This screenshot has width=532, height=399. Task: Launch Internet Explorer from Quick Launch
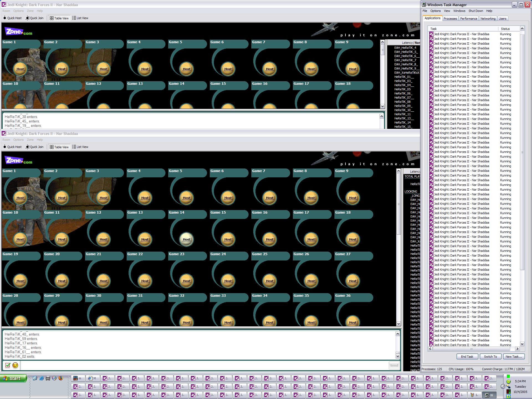click(41, 378)
